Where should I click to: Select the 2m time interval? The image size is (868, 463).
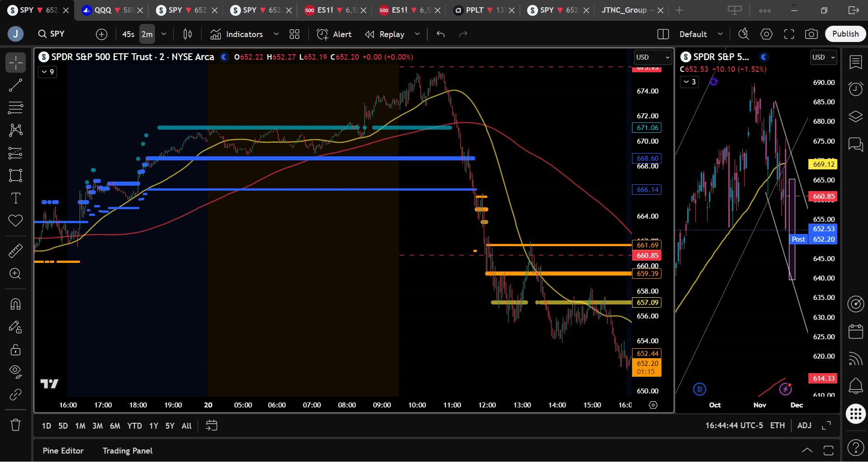[147, 34]
